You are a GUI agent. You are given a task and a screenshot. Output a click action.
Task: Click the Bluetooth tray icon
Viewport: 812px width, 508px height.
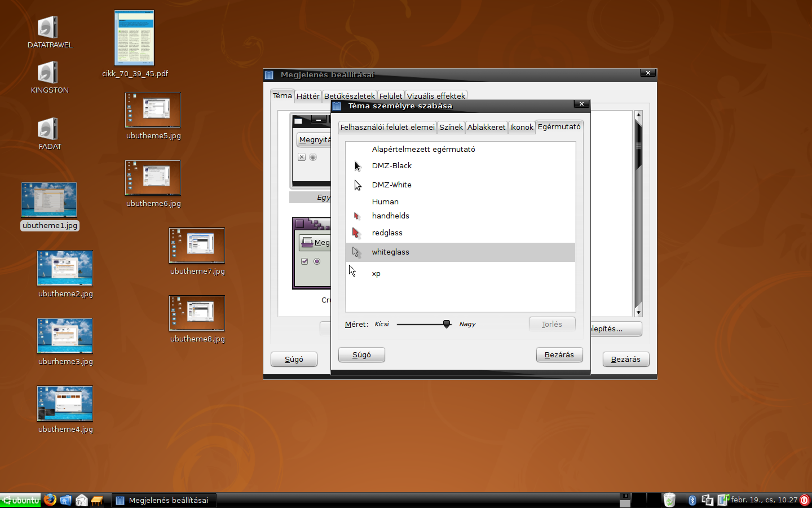tap(692, 500)
